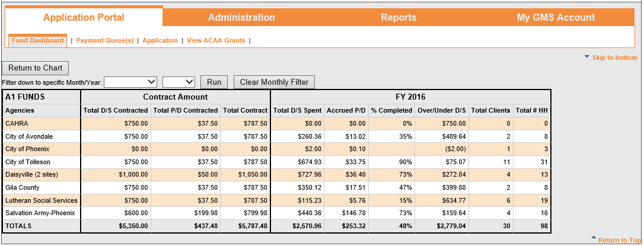Click the Skip to bottom arrow icon
644x246 pixels.
587,57
